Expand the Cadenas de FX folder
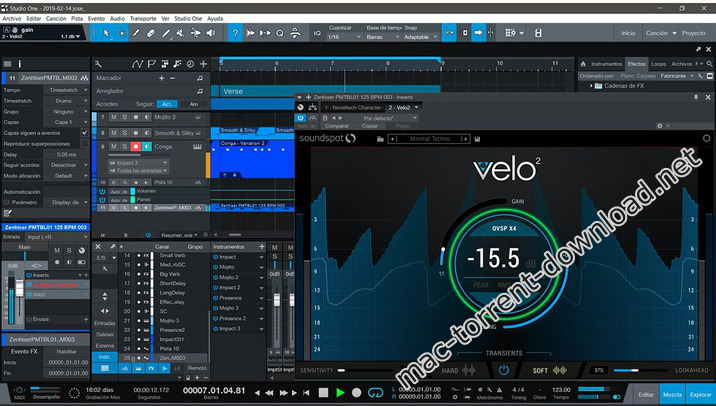The image size is (716, 406). point(591,86)
